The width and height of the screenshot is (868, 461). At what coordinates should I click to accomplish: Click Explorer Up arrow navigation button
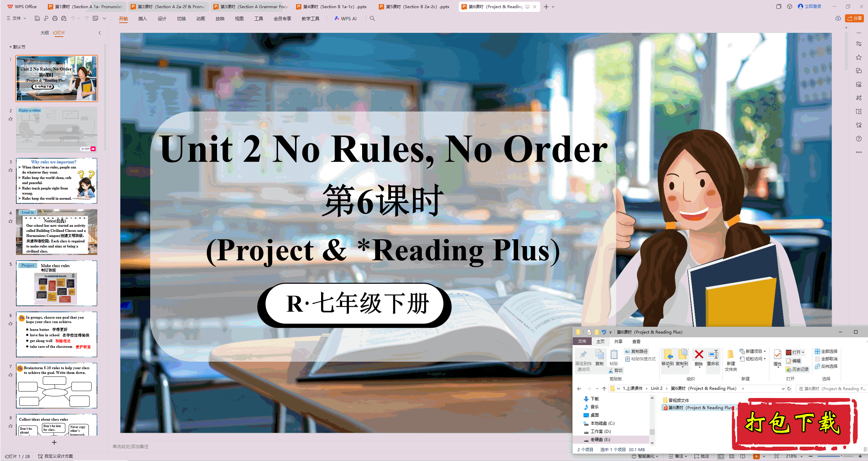(x=604, y=389)
